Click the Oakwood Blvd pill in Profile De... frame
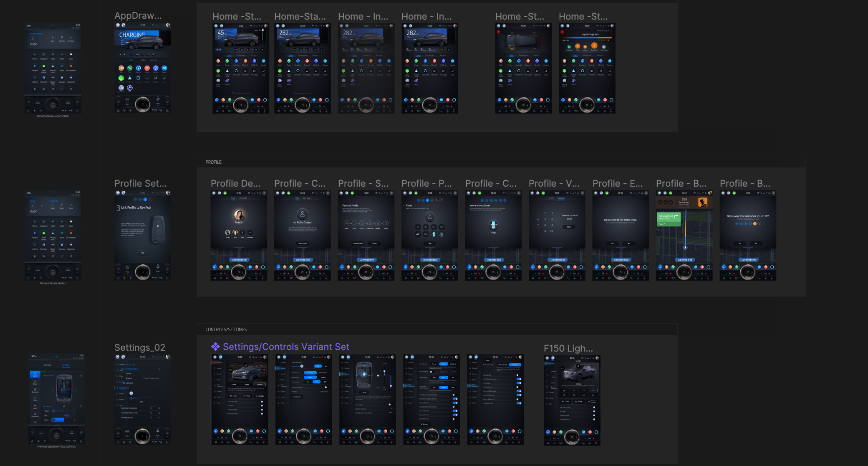 239,260
